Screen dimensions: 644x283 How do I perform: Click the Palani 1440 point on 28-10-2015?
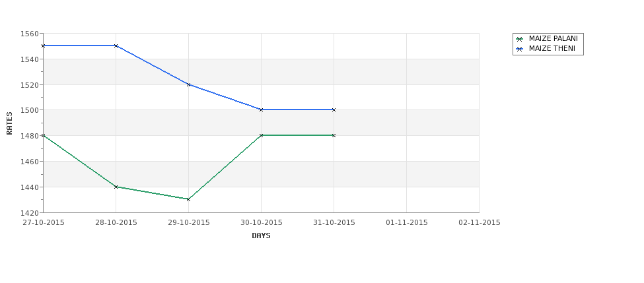pos(116,187)
